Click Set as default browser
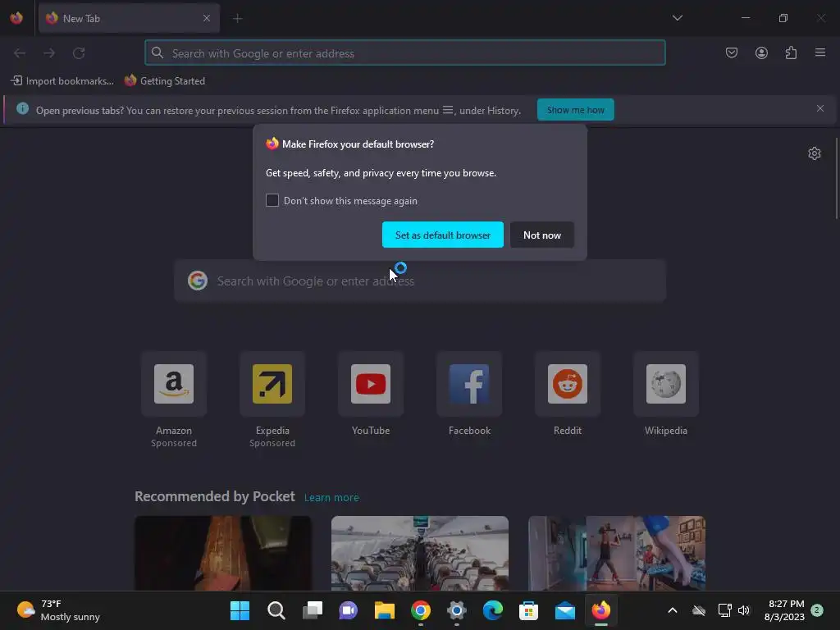 (442, 235)
